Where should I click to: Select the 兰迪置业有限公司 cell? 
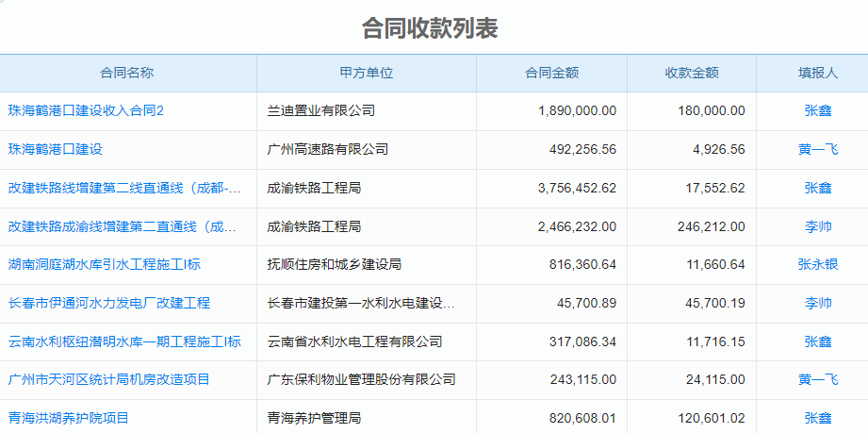pos(321,110)
